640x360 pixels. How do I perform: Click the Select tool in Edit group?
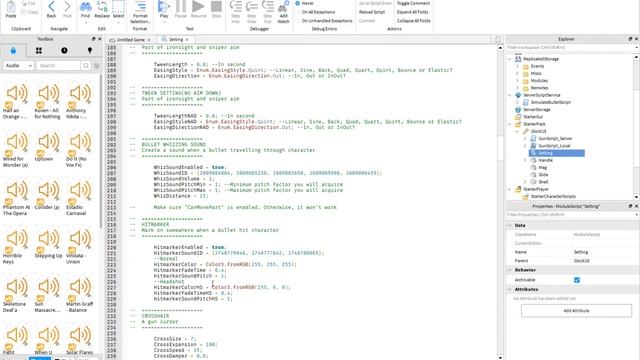(x=118, y=9)
